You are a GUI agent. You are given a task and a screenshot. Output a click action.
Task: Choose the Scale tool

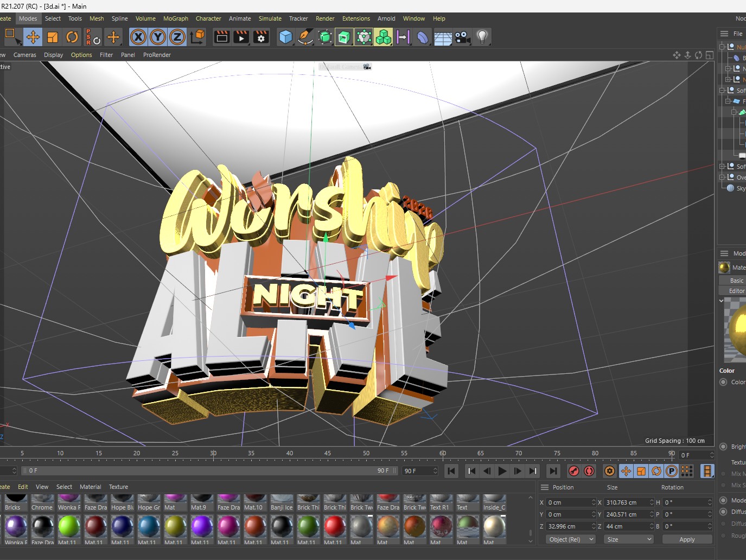[x=53, y=37]
